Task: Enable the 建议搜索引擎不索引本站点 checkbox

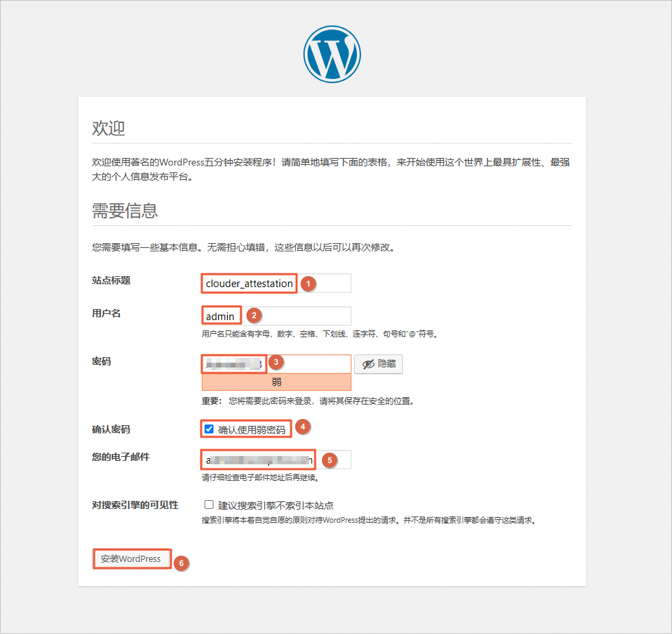Action: coord(209,504)
